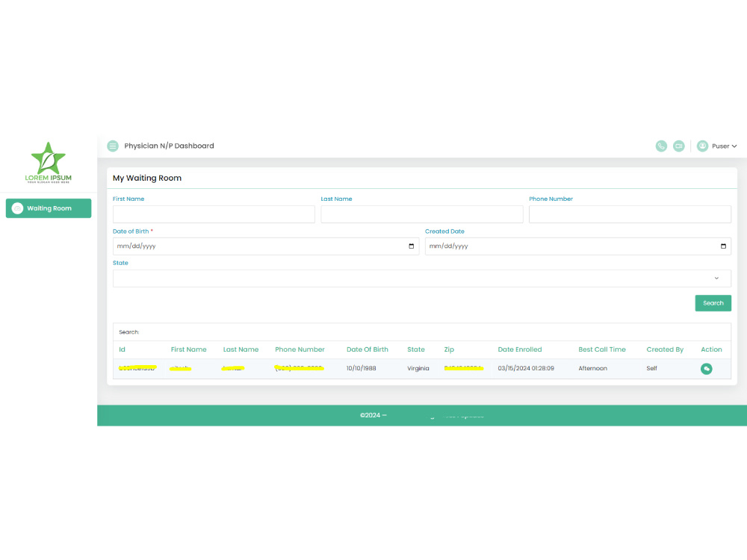Viewport: 747px width, 560px height.
Task: Click the video camera icon in header
Action: click(x=678, y=146)
